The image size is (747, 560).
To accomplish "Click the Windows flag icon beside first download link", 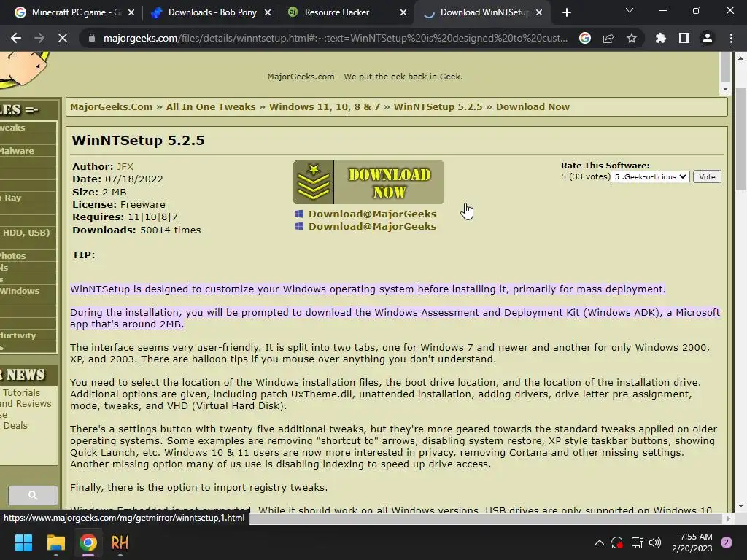I will pos(298,214).
